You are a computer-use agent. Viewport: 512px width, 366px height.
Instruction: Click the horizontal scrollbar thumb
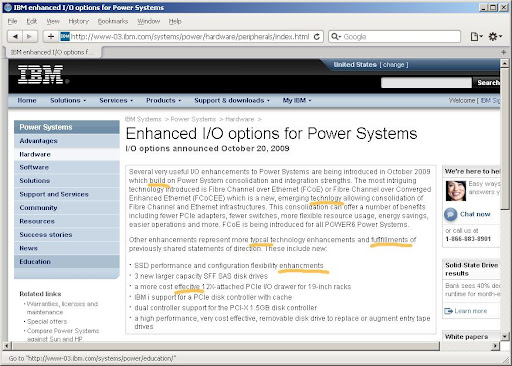tap(225, 346)
